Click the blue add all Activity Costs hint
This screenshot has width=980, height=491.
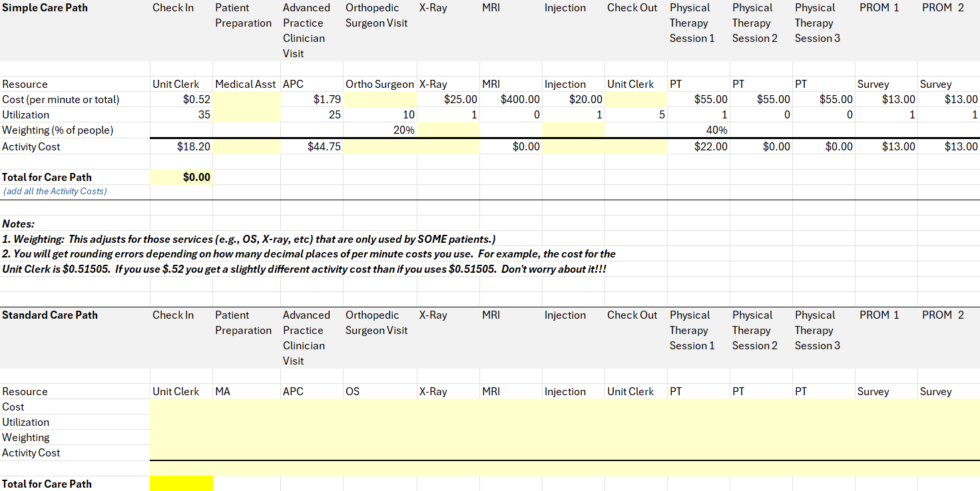pyautogui.click(x=55, y=192)
